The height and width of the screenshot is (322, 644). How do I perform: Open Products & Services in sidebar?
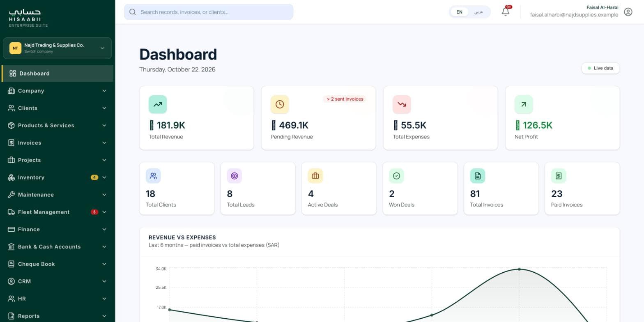57,125
